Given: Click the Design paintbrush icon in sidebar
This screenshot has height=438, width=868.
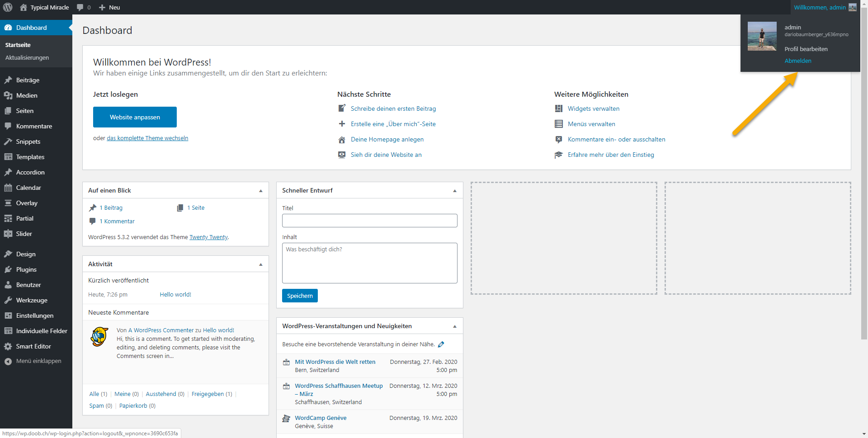Looking at the screenshot, I should click(8, 254).
